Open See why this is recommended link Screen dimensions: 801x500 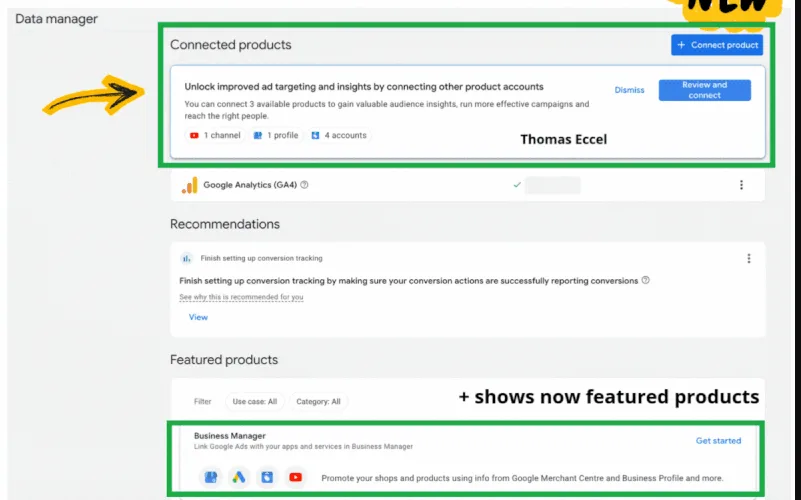click(241, 297)
